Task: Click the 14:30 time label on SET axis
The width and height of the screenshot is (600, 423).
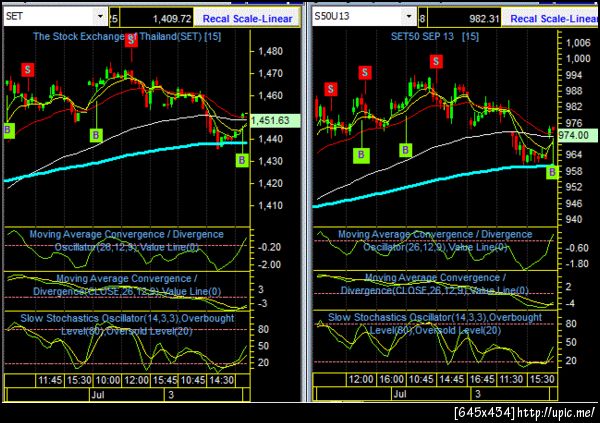Action: tap(222, 380)
